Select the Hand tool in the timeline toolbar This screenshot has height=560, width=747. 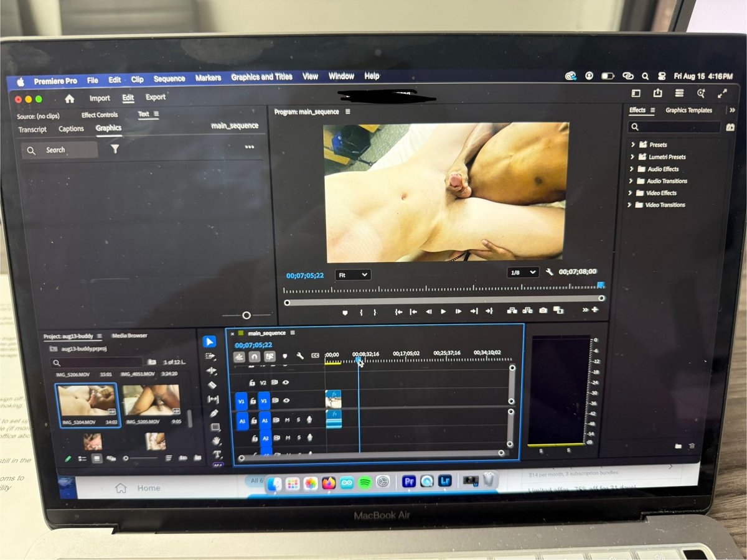coord(216,439)
